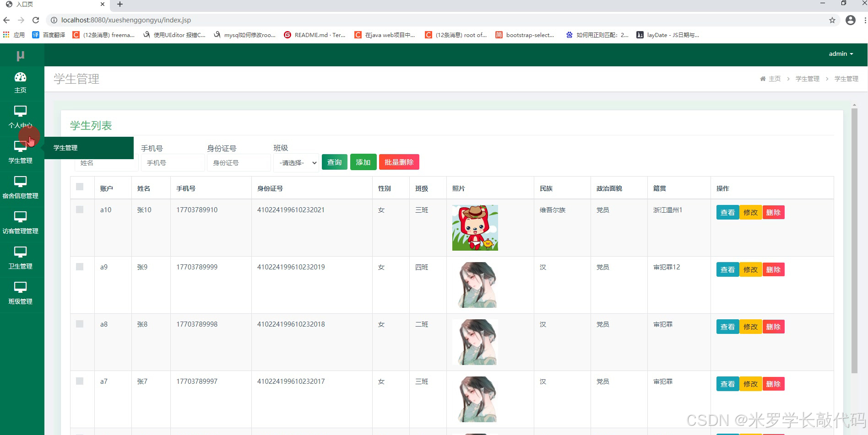Reload the page with refresh icon

click(36, 20)
